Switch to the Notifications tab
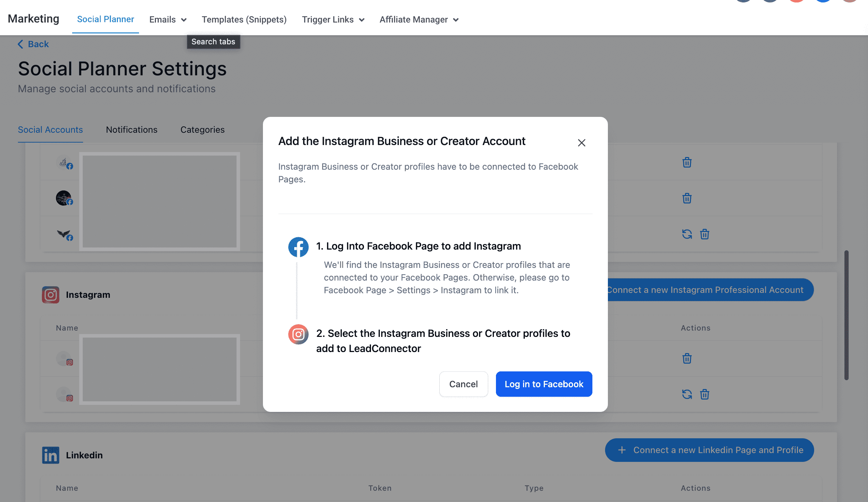868x502 pixels. [x=132, y=130]
